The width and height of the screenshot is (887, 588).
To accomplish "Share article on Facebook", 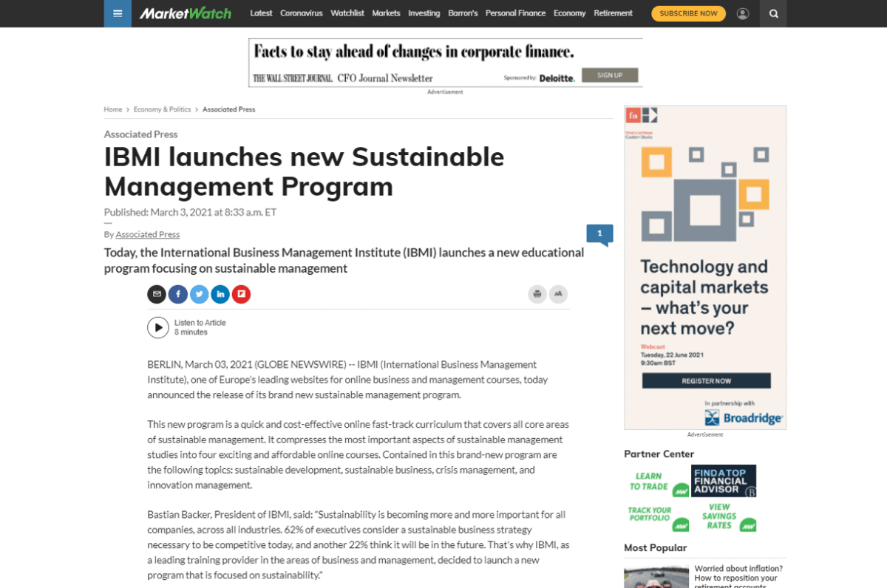I will 178,294.
